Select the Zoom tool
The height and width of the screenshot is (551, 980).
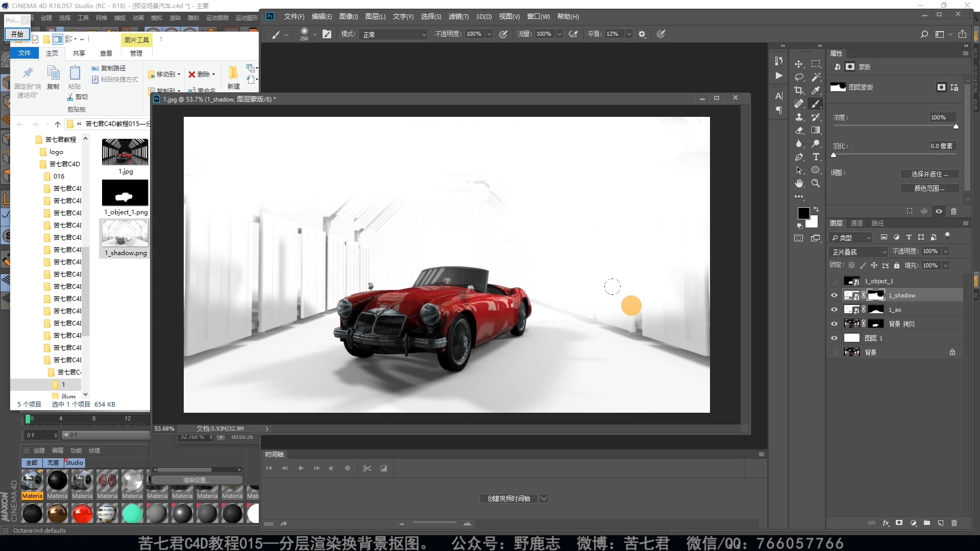pos(816,184)
